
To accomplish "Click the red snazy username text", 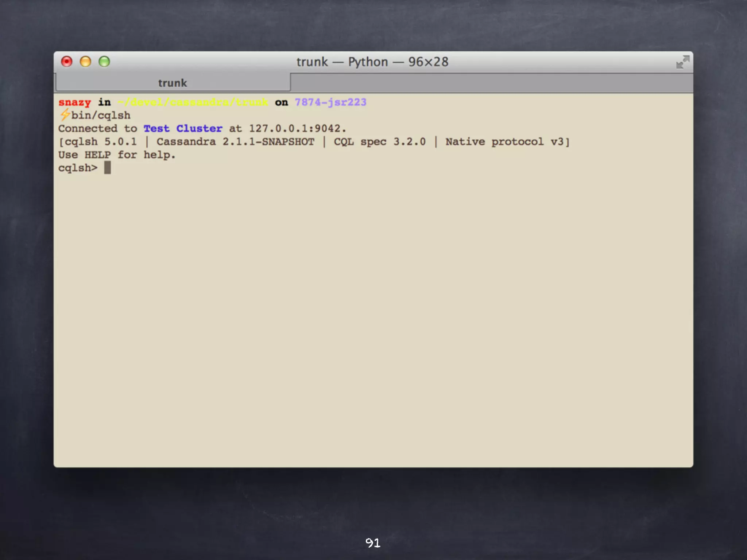I will 75,102.
